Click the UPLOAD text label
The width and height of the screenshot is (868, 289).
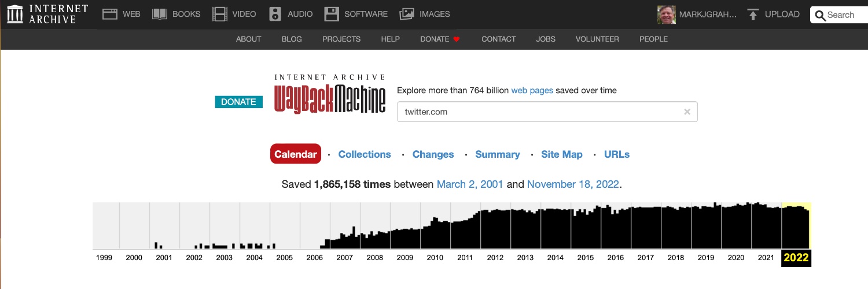tap(782, 14)
